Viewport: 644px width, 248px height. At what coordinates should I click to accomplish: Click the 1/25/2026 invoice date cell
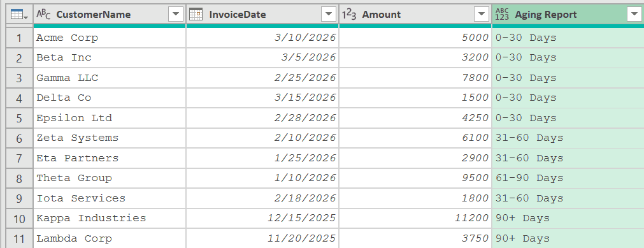point(262,158)
